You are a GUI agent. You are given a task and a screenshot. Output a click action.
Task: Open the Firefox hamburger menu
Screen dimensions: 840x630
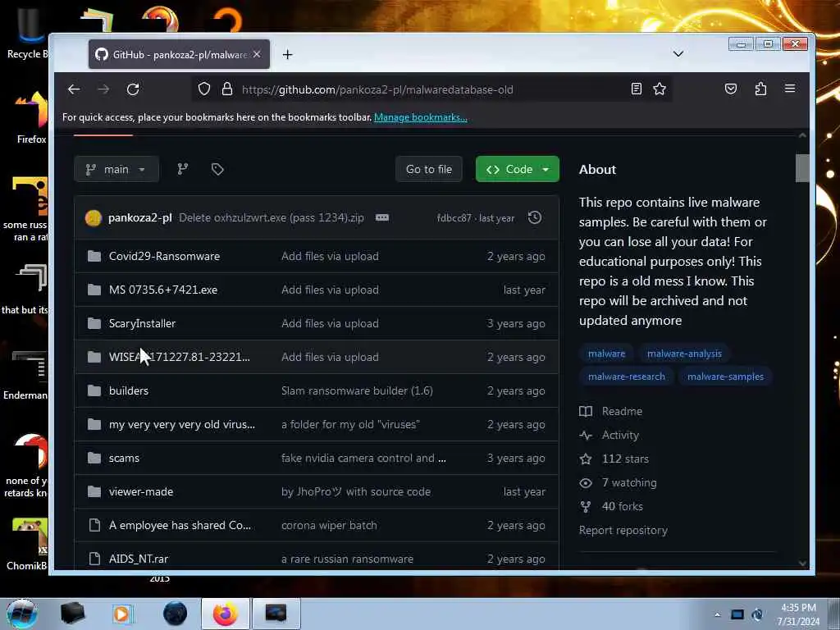[x=790, y=89]
